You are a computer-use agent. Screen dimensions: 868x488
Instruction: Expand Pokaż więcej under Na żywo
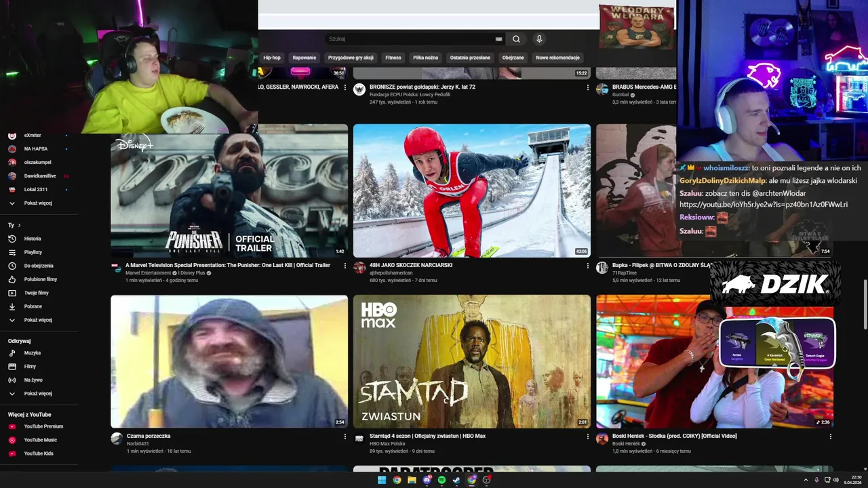click(x=38, y=394)
